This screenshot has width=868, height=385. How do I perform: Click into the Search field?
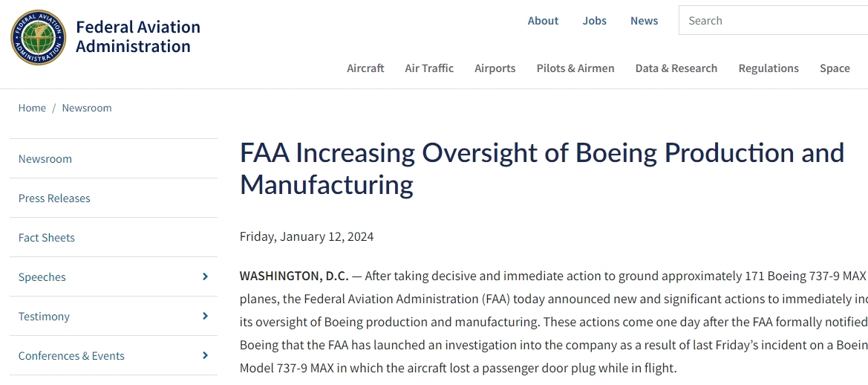point(772,21)
